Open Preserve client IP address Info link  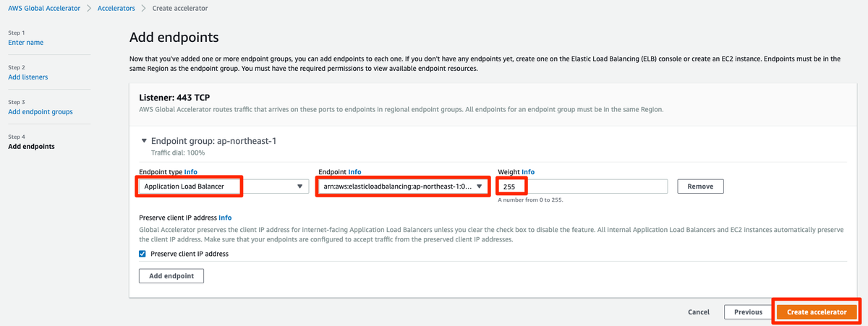pyautogui.click(x=225, y=217)
